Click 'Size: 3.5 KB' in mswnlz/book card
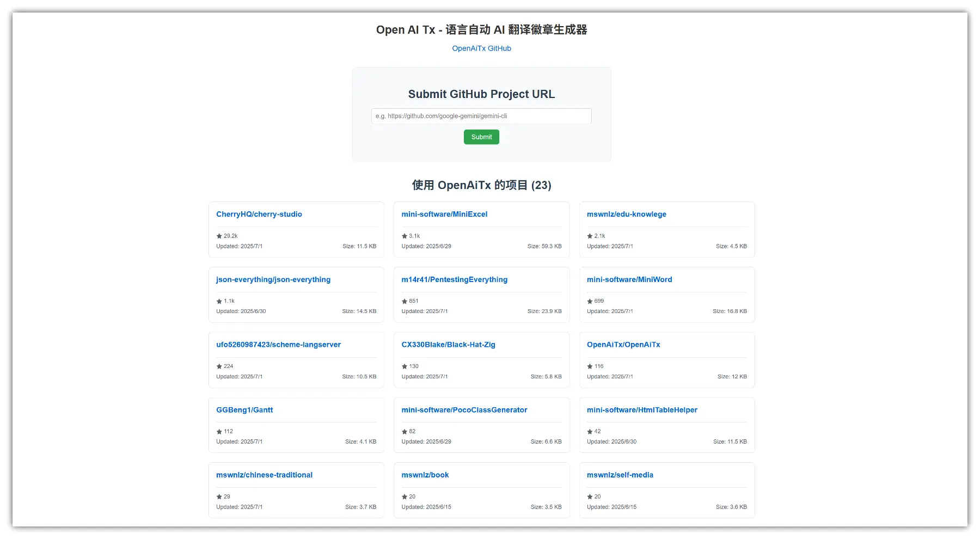 [x=546, y=507]
